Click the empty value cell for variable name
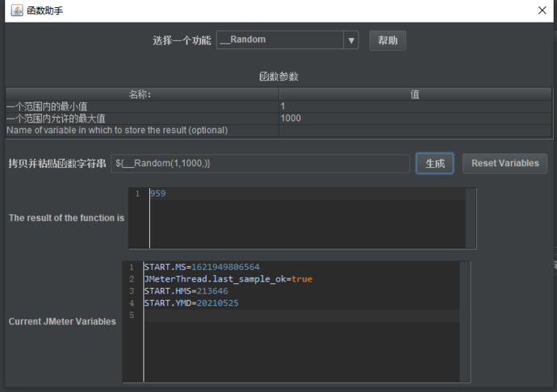Viewport: 557px width, 392px height. tap(415, 131)
